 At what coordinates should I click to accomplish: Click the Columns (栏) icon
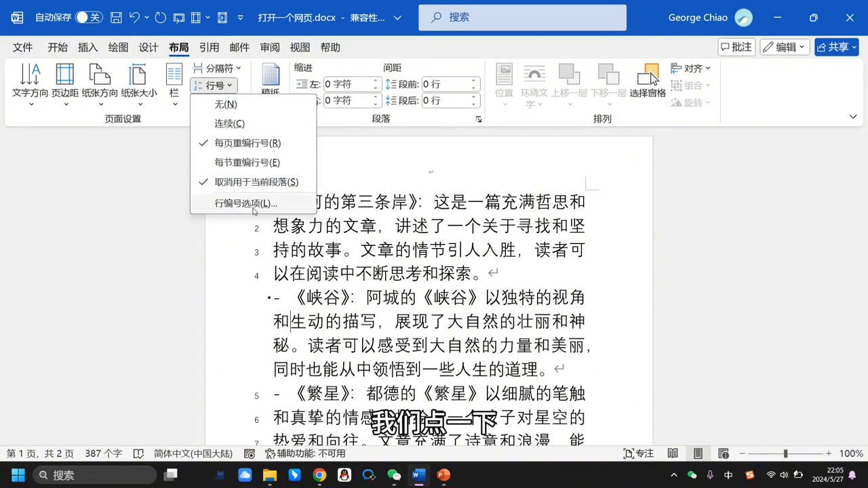[174, 76]
